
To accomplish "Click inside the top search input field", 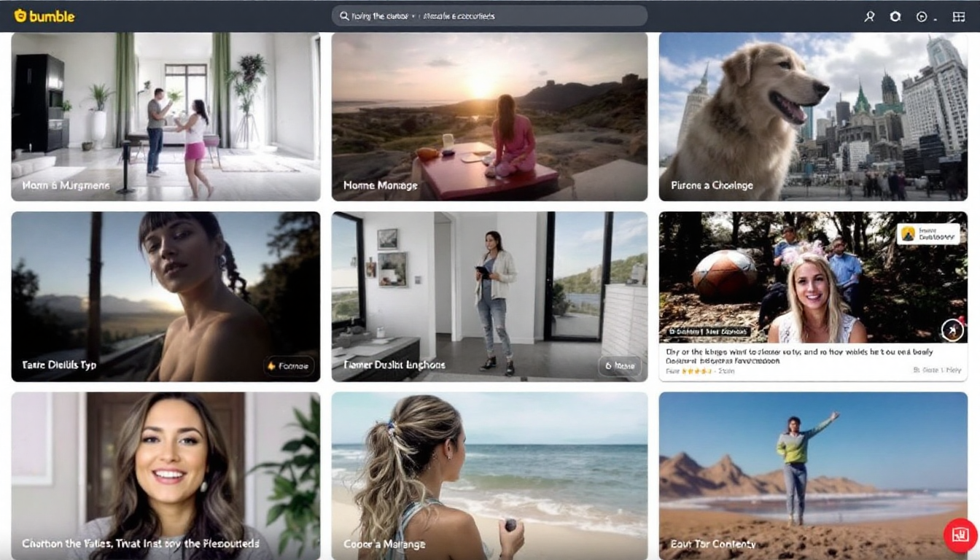I will [510, 15].
